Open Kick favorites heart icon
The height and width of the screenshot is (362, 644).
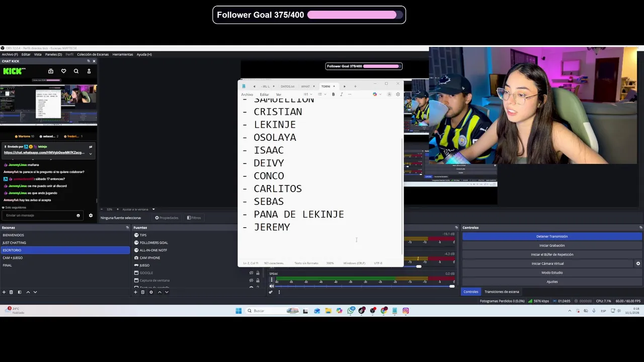coord(63,71)
